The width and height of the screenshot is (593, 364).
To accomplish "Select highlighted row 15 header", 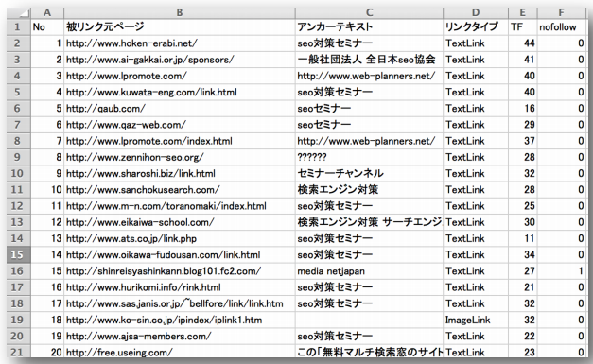I will pyautogui.click(x=19, y=254).
